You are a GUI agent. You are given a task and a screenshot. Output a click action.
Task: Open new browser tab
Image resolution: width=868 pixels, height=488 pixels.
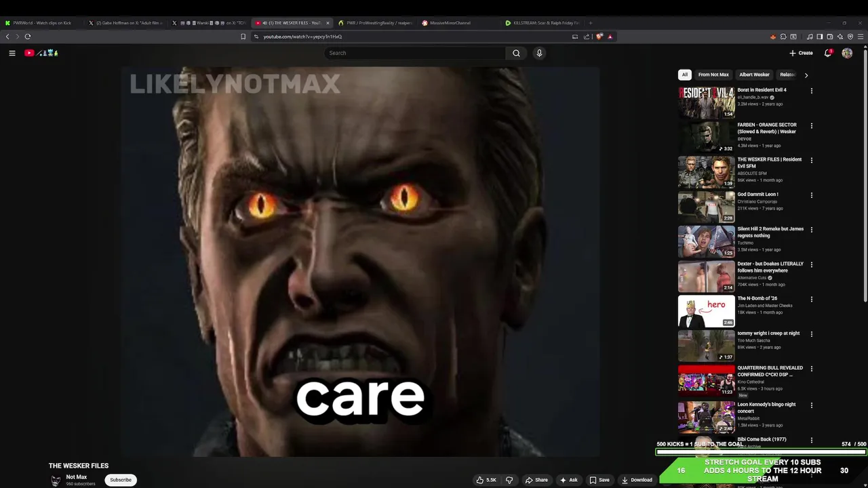(591, 23)
